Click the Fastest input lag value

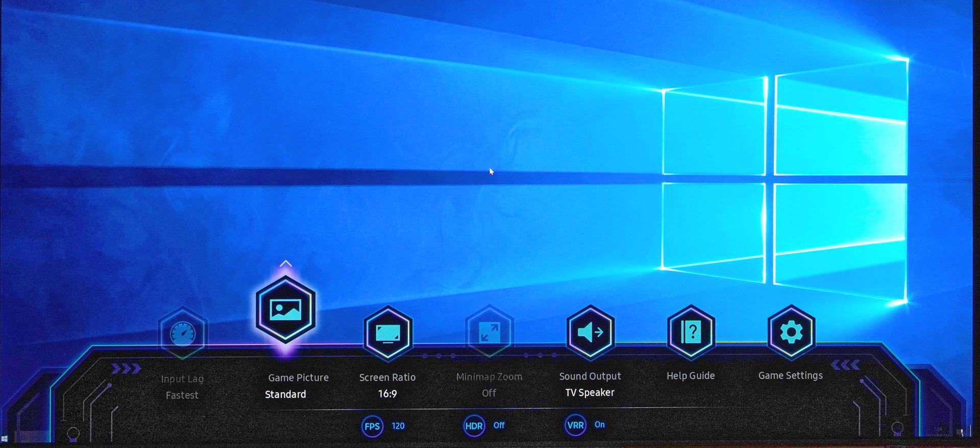click(x=182, y=395)
